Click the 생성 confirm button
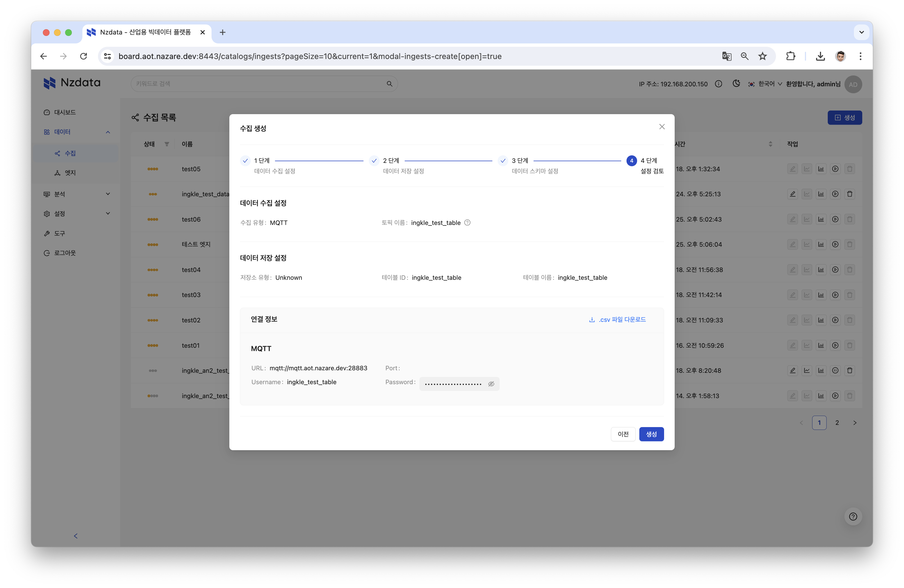This screenshot has width=904, height=588. 651,434
